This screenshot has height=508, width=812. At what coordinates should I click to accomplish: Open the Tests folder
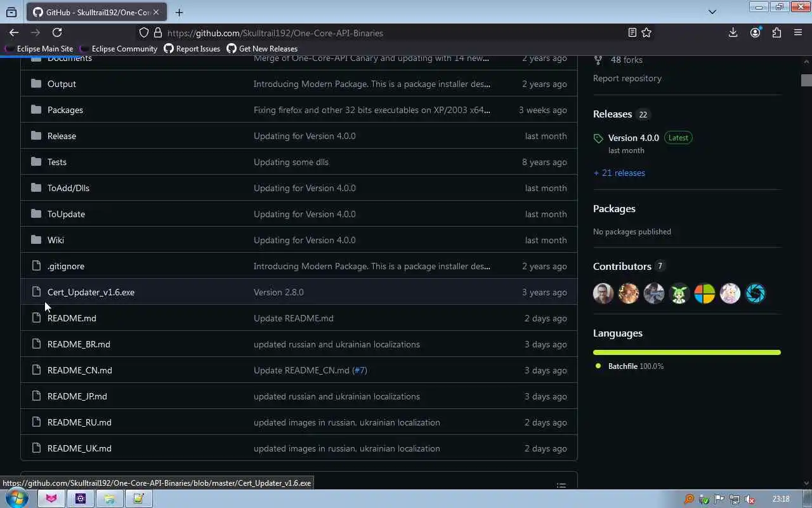[x=57, y=162]
